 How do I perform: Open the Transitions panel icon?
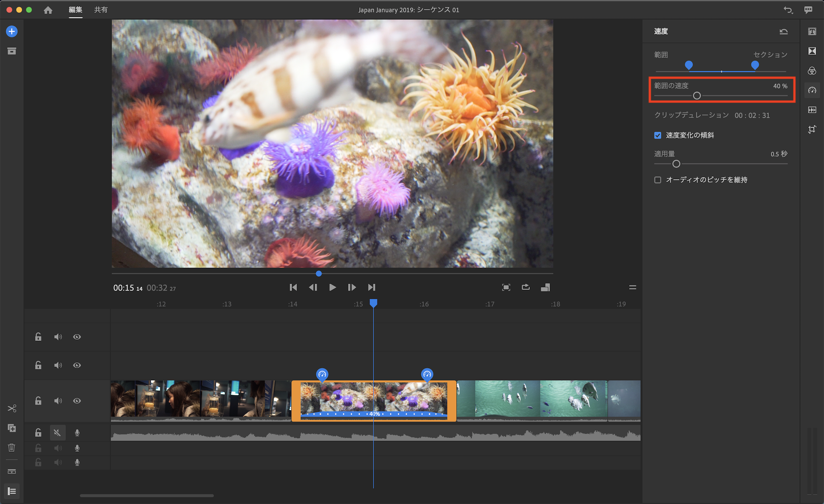(x=812, y=51)
